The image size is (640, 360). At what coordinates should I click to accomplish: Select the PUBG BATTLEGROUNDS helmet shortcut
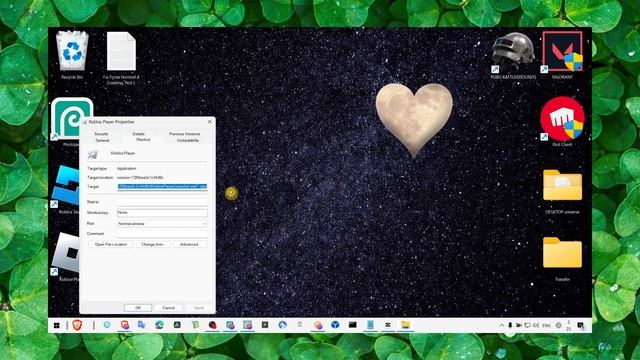click(x=513, y=52)
